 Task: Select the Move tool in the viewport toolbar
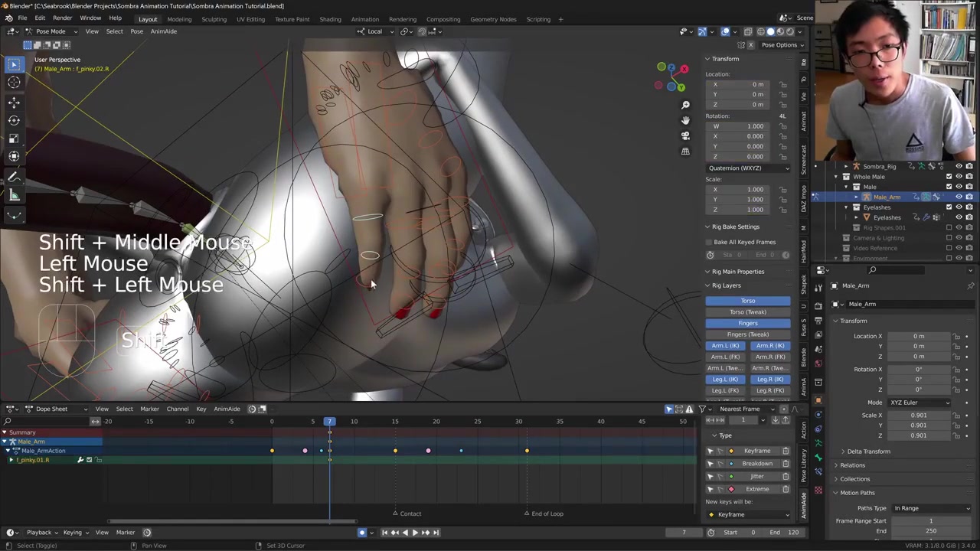[14, 102]
